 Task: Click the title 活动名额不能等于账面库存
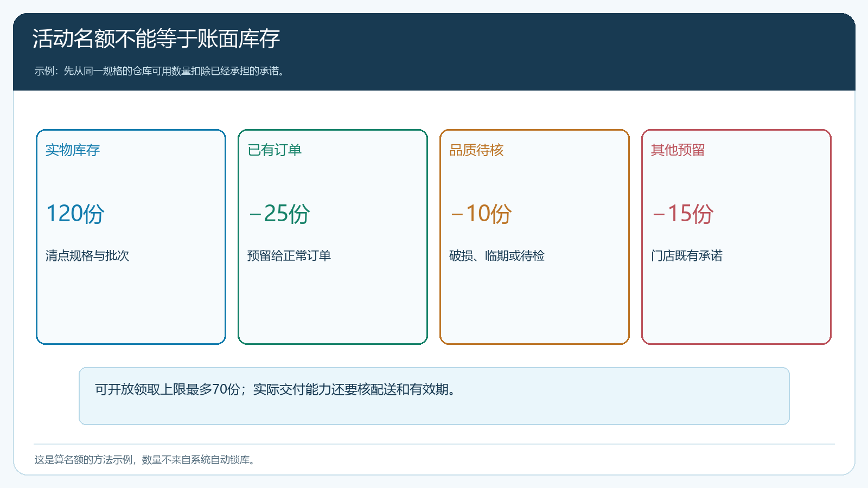[x=156, y=39]
